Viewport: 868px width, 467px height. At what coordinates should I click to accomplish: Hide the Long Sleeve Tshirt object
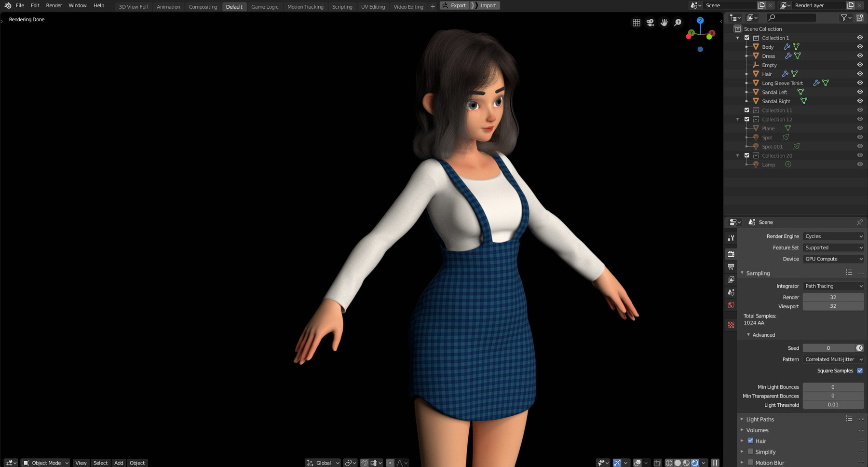pos(860,83)
